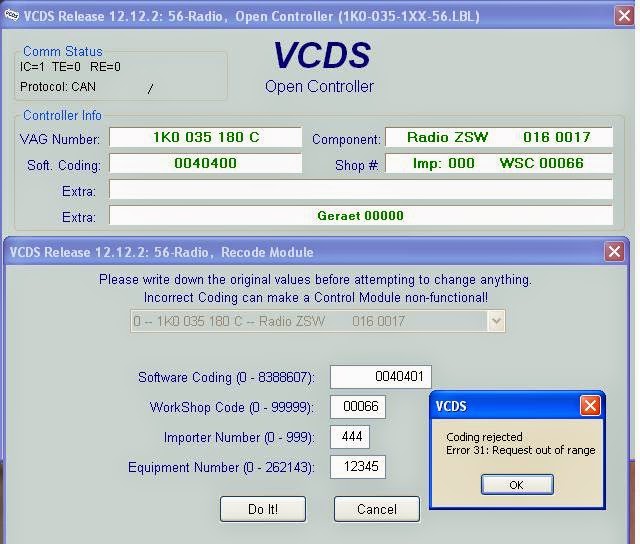The image size is (640, 544).
Task: Click the large VCDS logo text
Action: (322, 55)
